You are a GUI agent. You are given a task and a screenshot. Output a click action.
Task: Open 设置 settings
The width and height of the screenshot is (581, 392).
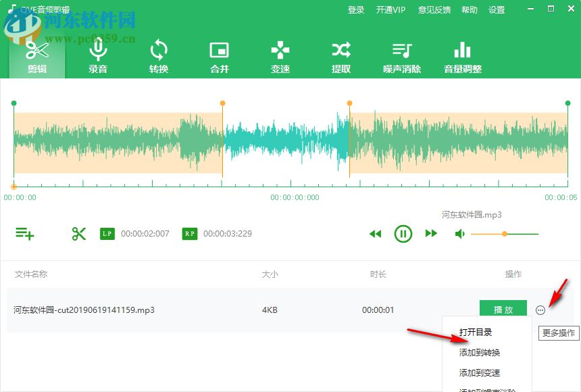[497, 9]
